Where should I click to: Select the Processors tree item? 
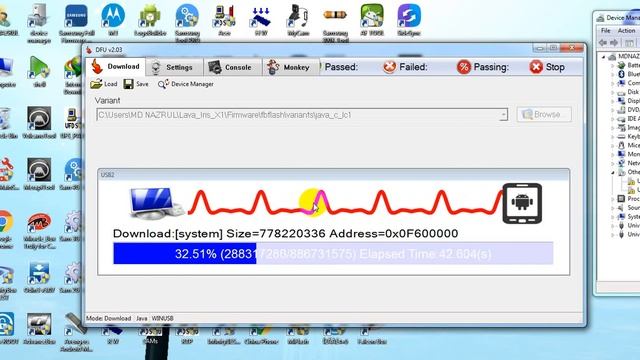(x=629, y=199)
